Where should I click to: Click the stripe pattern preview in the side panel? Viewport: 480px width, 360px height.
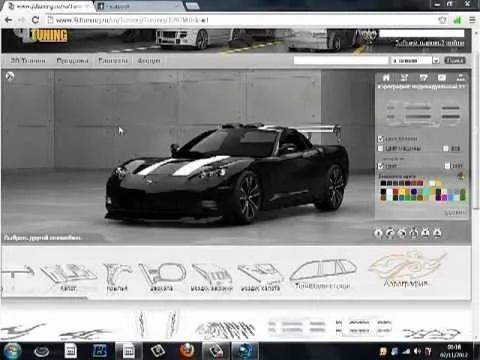423,113
